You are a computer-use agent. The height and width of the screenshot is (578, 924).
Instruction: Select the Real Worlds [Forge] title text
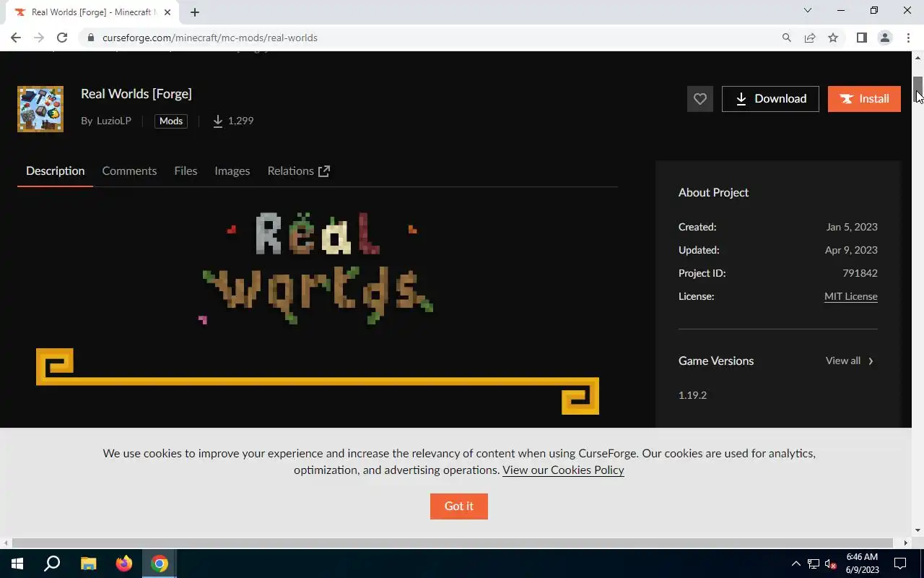coord(136,94)
